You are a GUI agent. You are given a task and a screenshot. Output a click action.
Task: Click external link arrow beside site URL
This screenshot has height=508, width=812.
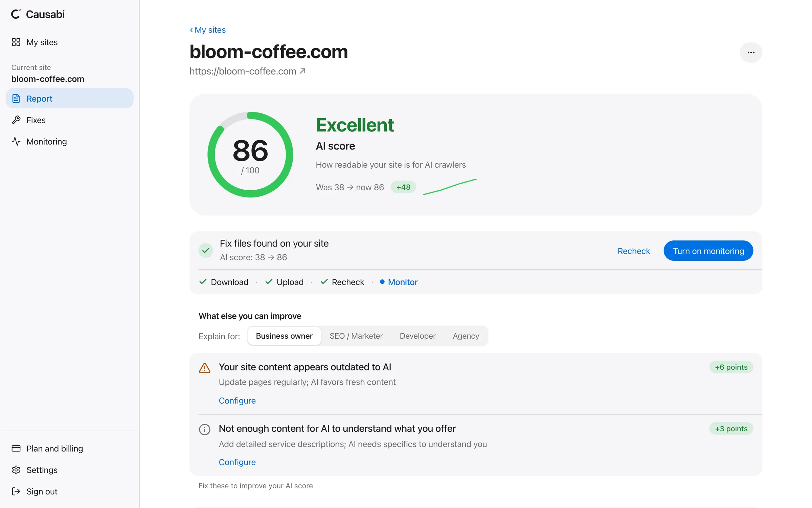click(302, 71)
